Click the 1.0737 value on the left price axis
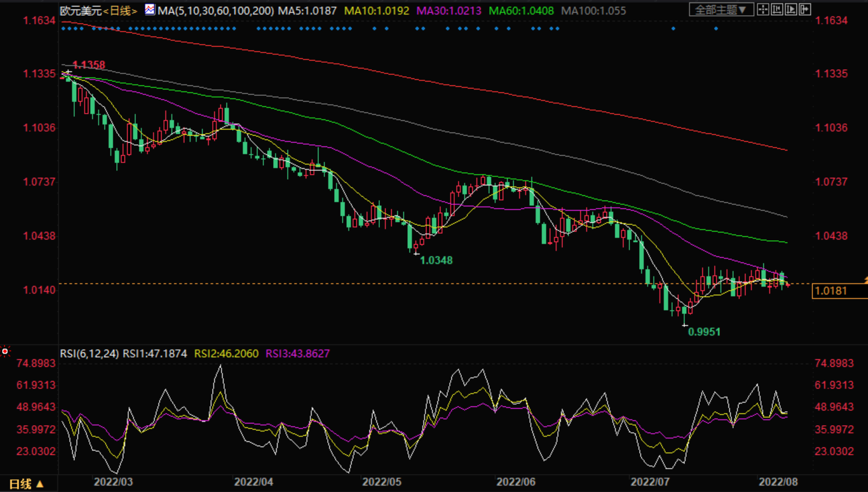Image resolution: width=868 pixels, height=492 pixels. 40,182
